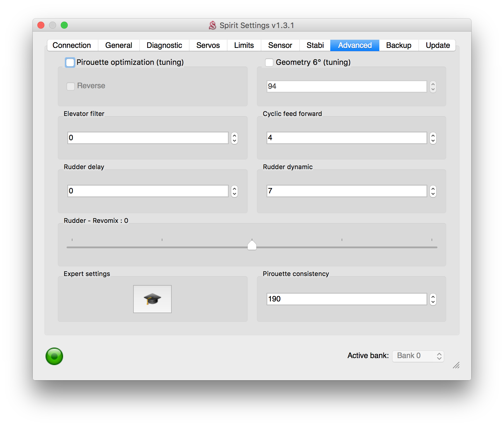Click the Geometry value stepper arrows
The width and height of the screenshot is (504, 427).
click(433, 86)
